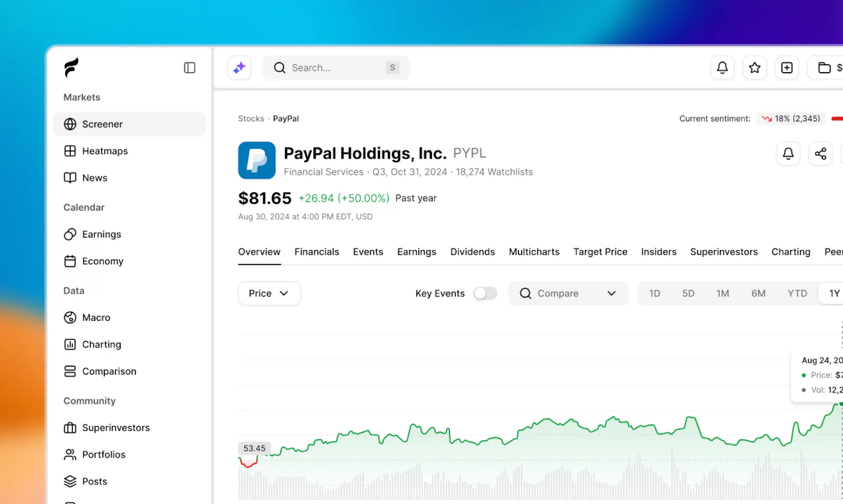Set alert bell for PayPal stock
This screenshot has height=504, width=843.
coord(788,154)
